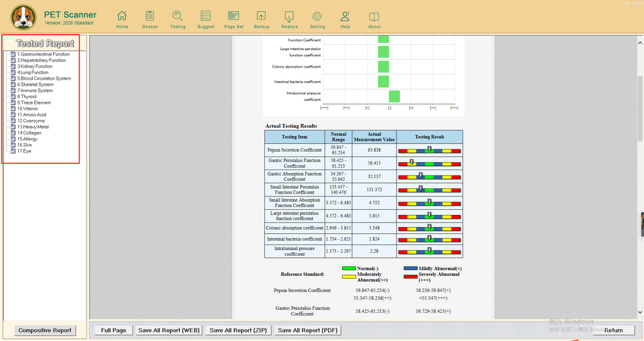Click the Dossier icon
The width and height of the screenshot is (644, 341).
pyautogui.click(x=150, y=18)
